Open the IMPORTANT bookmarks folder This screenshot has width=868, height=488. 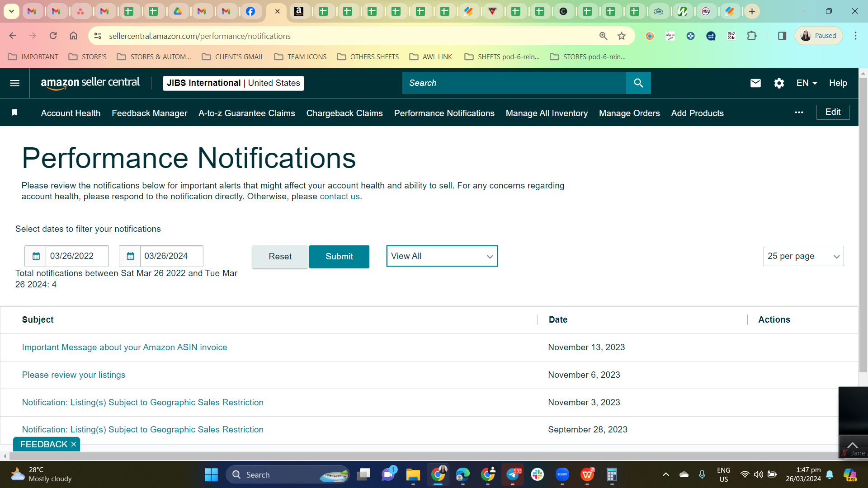point(33,57)
